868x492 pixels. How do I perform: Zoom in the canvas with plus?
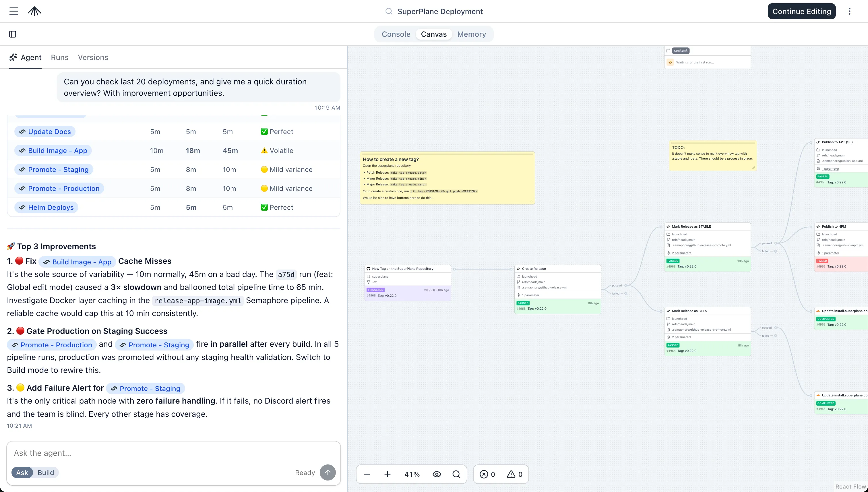click(x=387, y=474)
